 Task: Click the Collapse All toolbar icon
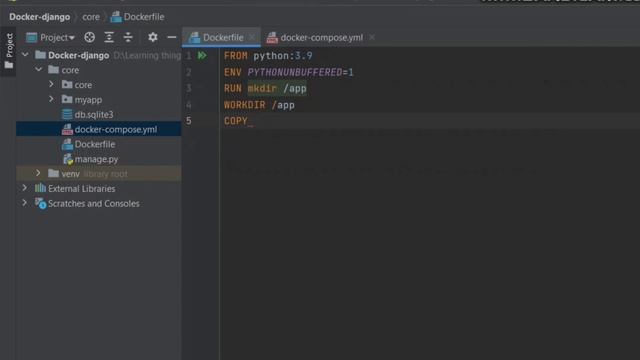click(128, 37)
